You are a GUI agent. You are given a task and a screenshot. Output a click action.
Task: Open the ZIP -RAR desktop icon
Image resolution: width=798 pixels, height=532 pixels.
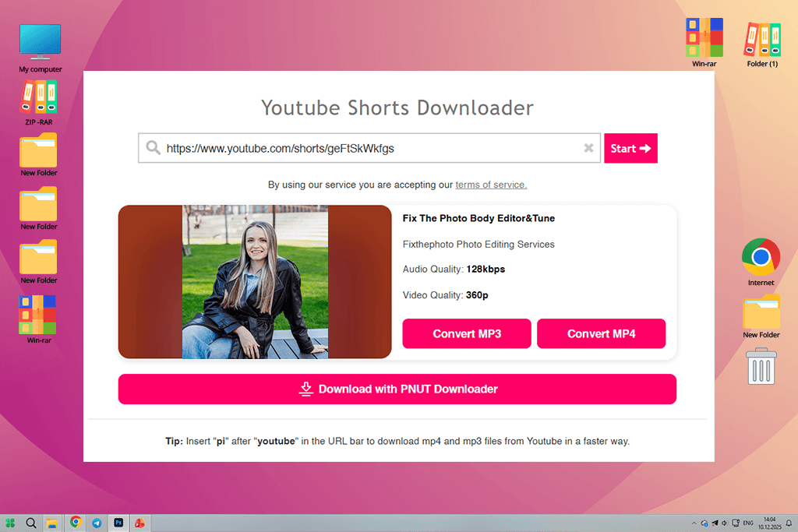coord(39,104)
